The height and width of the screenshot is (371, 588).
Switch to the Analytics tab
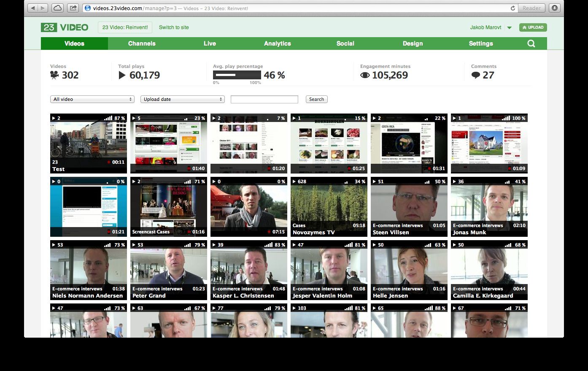[277, 43]
